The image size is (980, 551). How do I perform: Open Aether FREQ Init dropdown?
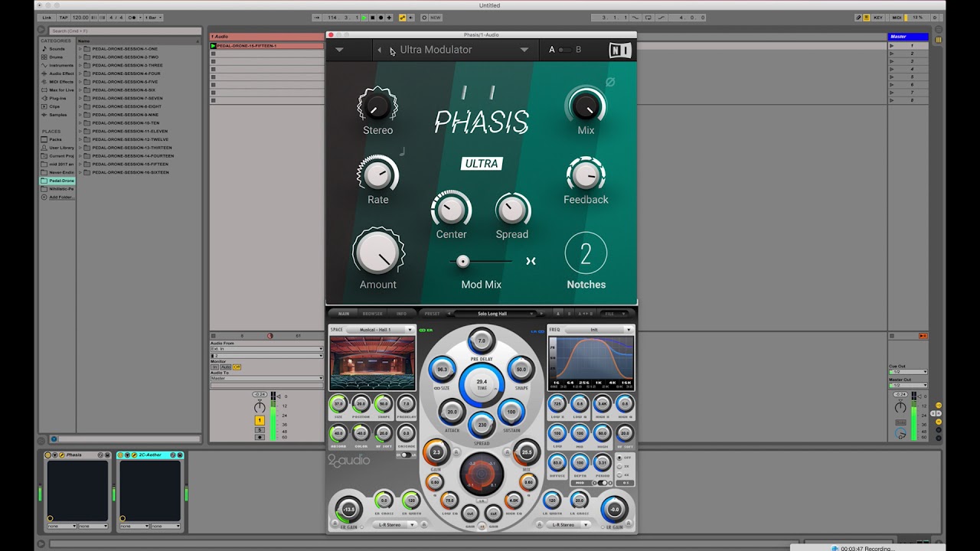coord(599,330)
